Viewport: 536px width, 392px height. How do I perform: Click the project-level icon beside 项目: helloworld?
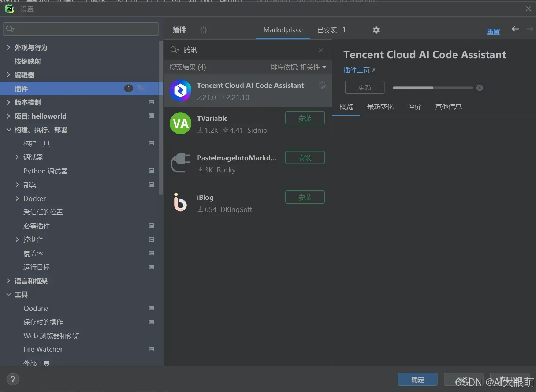pyautogui.click(x=151, y=116)
